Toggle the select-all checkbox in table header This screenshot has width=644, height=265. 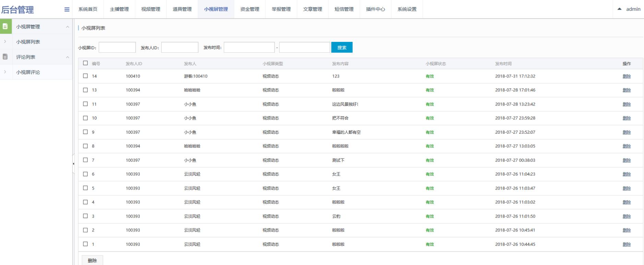click(85, 63)
